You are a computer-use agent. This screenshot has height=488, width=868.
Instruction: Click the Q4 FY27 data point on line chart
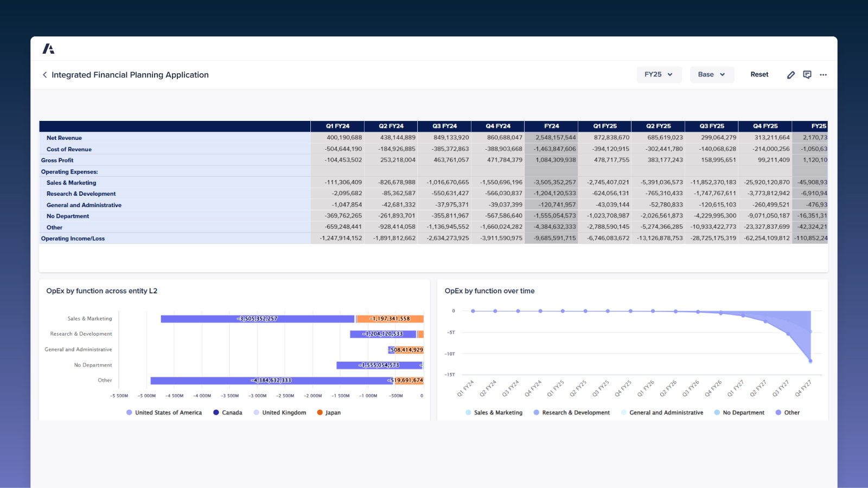click(x=810, y=361)
